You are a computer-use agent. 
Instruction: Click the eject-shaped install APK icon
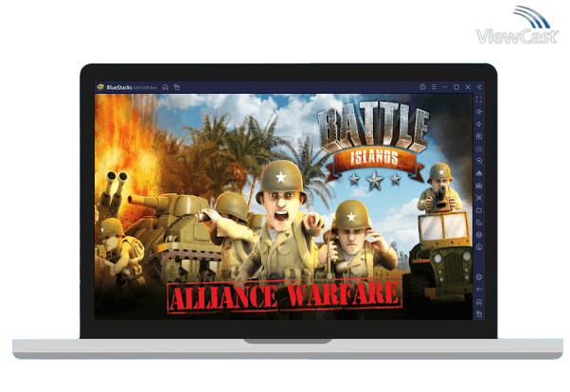(479, 173)
